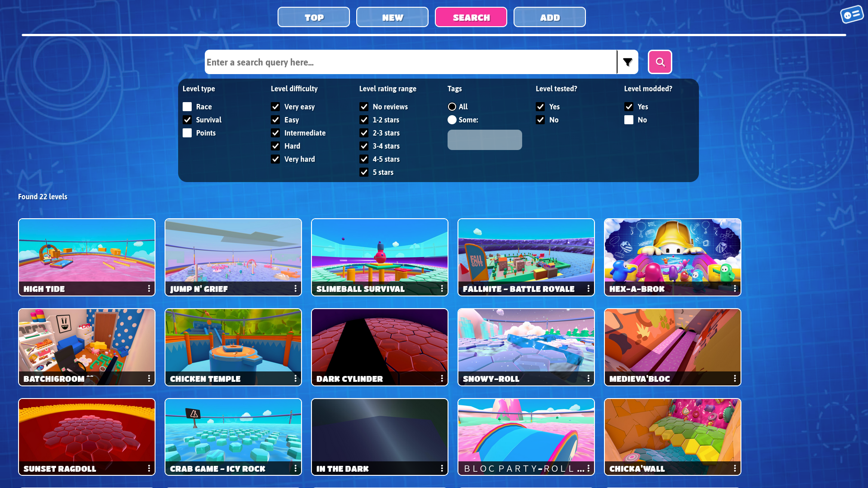The height and width of the screenshot is (488, 868).
Task: Select the Some tags radio button
Action: [x=452, y=120]
